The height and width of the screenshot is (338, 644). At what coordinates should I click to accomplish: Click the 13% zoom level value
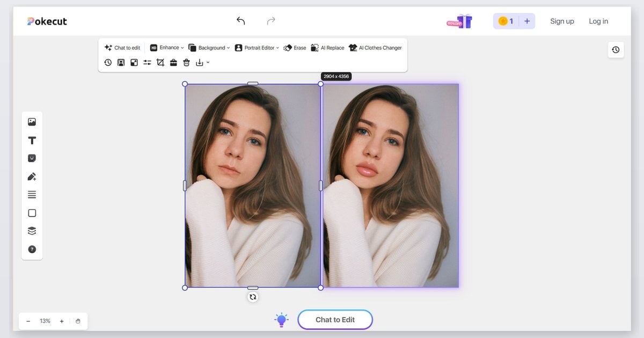tap(45, 321)
